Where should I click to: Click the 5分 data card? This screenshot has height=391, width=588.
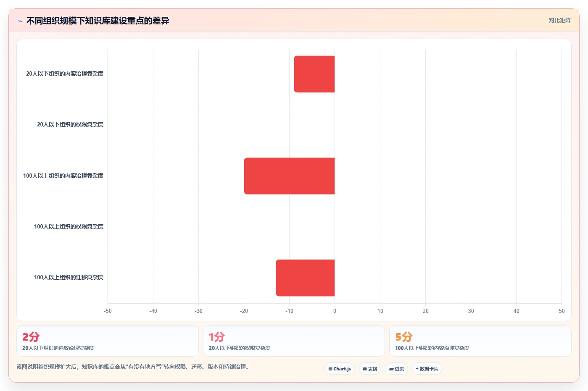click(x=480, y=341)
